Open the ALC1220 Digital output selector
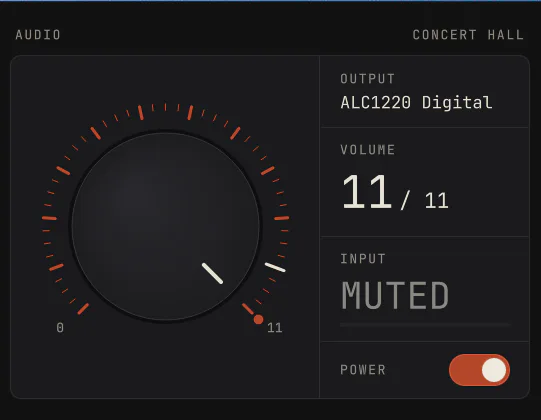 [416, 102]
